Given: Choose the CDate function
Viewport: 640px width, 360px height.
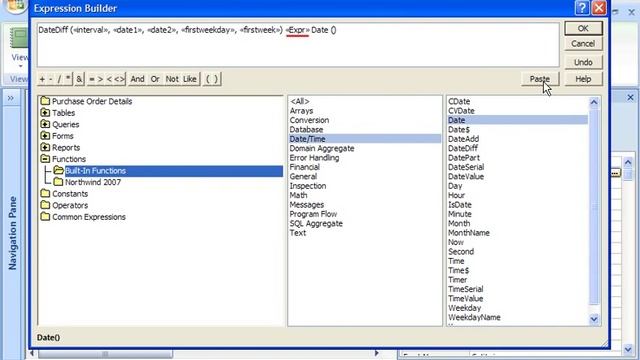Looking at the screenshot, I should click(x=459, y=101).
